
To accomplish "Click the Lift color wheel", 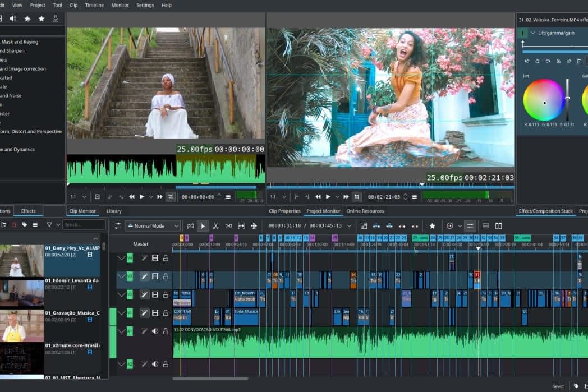I will (544, 100).
